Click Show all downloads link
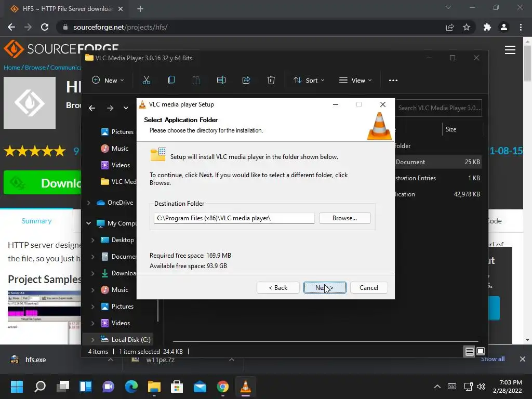The image size is (532, 399). pos(493,360)
